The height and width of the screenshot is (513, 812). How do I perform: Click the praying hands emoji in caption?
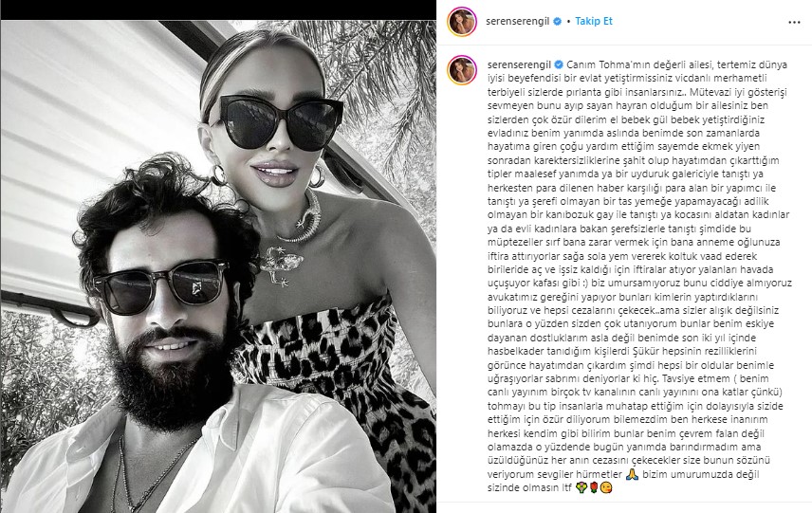pos(632,474)
